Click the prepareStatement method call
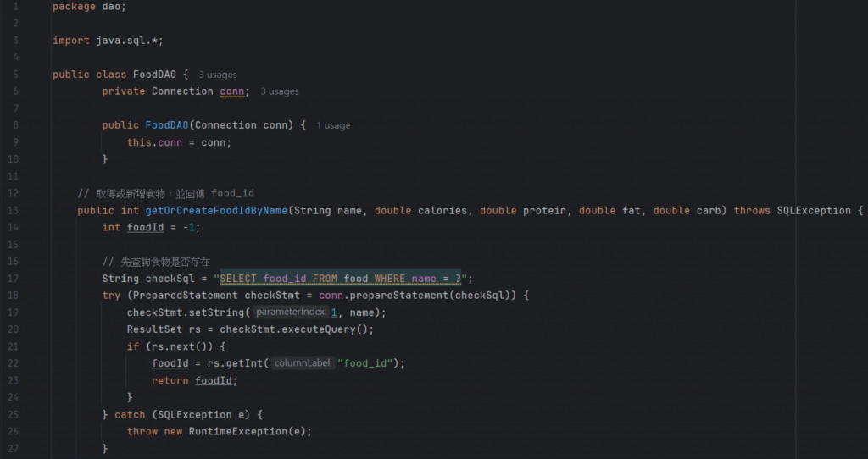Screen dimensions: 868x459 tap(398, 296)
